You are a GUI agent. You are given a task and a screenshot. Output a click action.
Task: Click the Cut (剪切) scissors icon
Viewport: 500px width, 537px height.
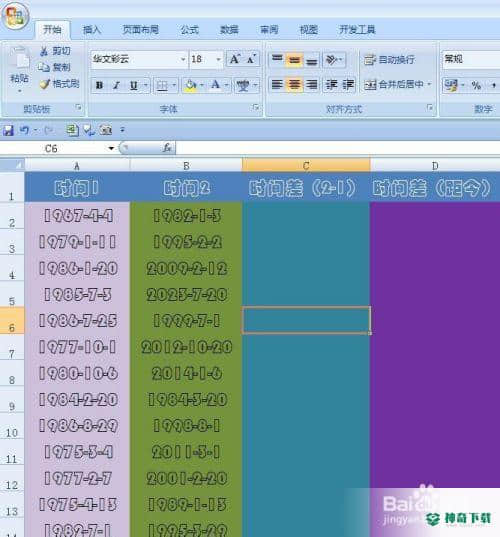point(44,51)
